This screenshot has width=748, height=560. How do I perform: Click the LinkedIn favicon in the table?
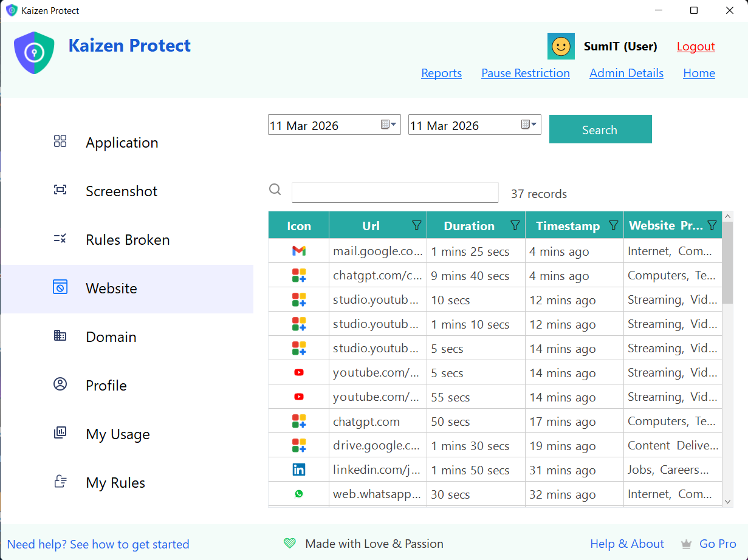click(x=298, y=469)
